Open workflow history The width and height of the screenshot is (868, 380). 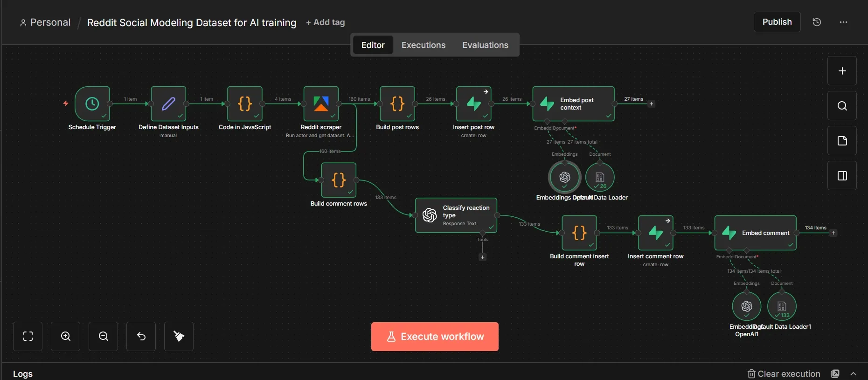[817, 22]
